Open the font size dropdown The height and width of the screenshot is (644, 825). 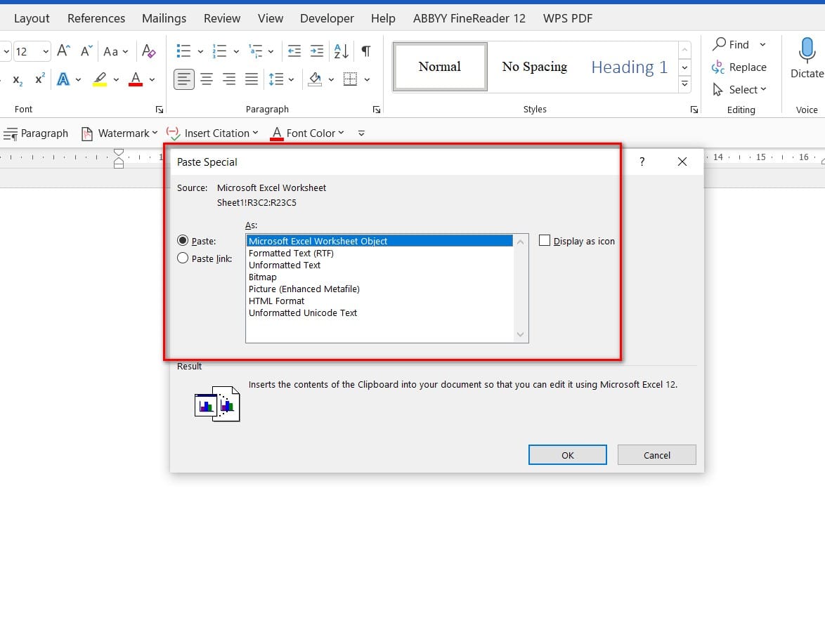(x=46, y=51)
